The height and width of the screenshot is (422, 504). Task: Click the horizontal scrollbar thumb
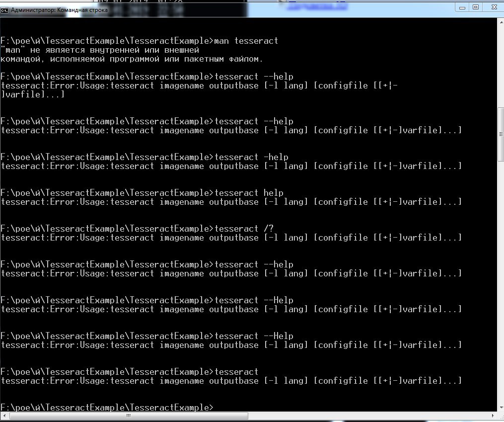pyautogui.click(x=128, y=416)
